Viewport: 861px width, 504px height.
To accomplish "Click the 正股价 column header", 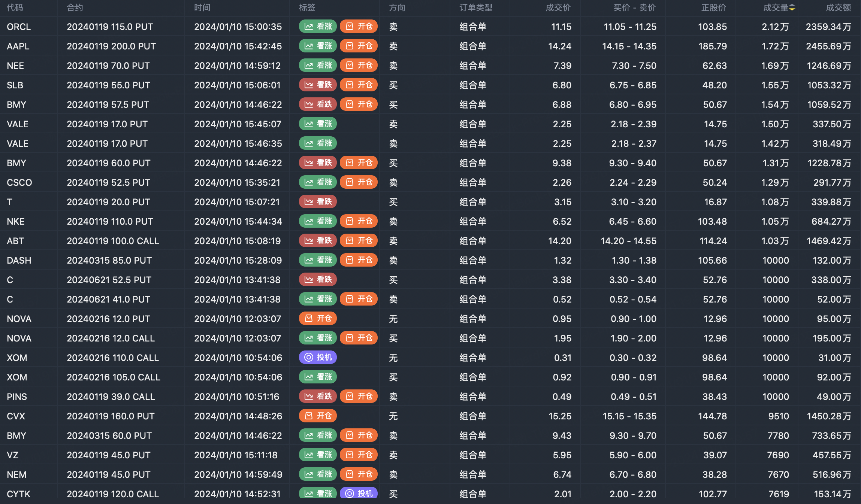I will click(x=713, y=8).
